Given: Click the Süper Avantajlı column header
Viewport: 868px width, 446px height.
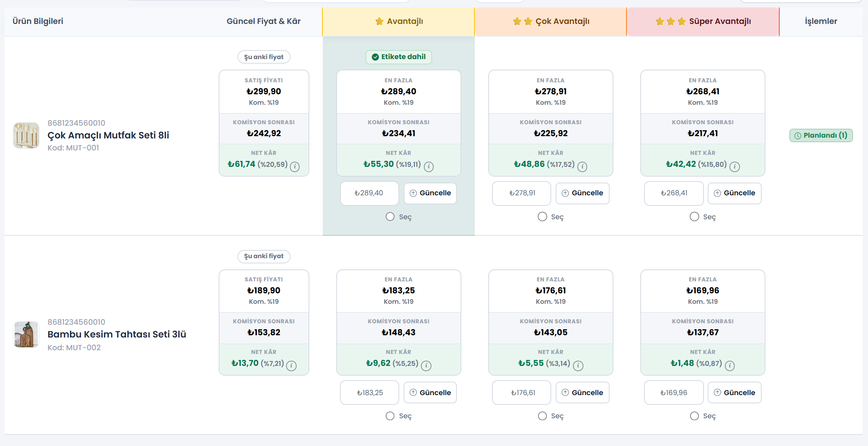Looking at the screenshot, I should tap(703, 21).
